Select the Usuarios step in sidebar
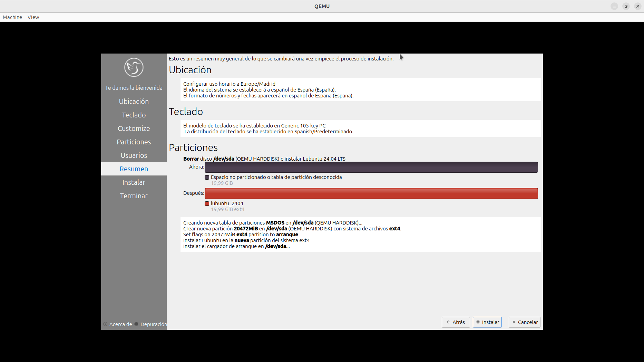The width and height of the screenshot is (644, 362). (134, 155)
